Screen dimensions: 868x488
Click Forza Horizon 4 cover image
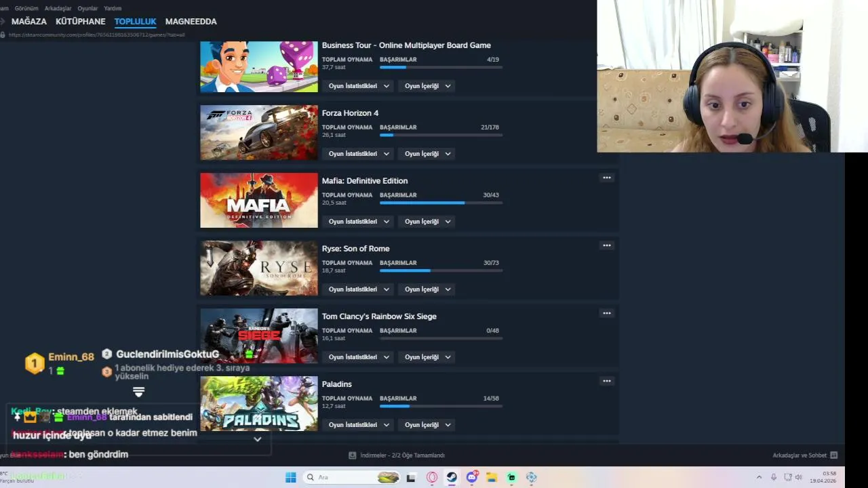tap(259, 132)
